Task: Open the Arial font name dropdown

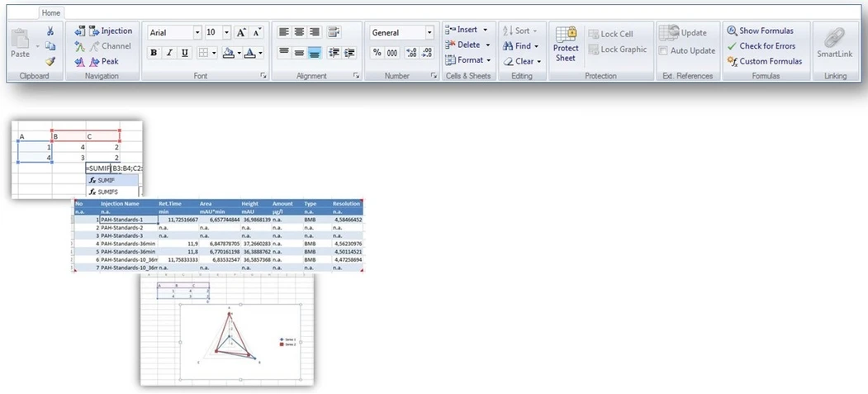Action: point(197,33)
